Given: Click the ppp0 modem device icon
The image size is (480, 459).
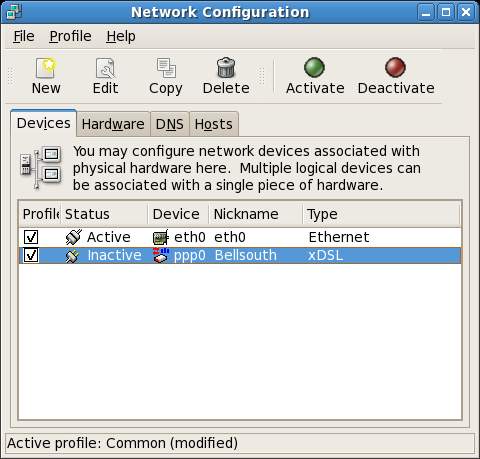Looking at the screenshot, I should tap(161, 255).
